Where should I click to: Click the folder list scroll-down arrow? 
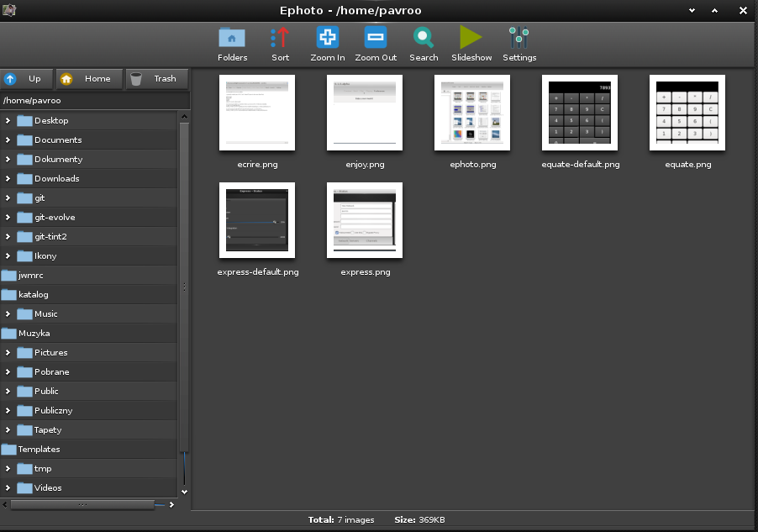[x=184, y=492]
